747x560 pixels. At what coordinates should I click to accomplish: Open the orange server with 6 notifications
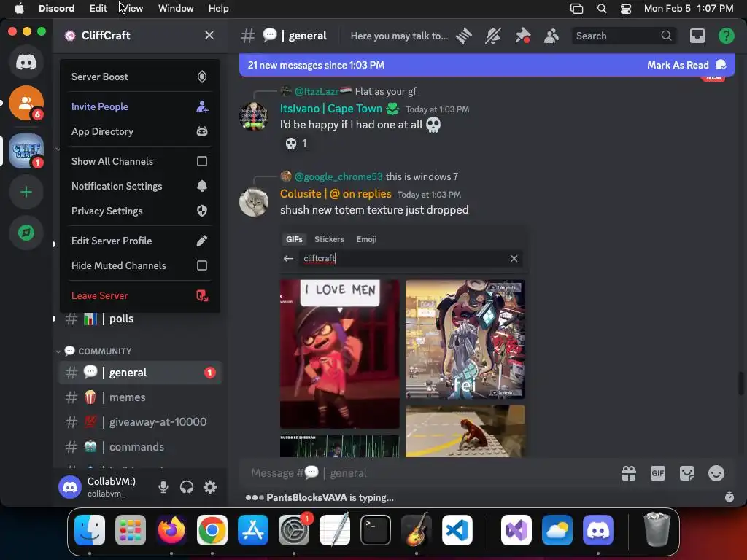(26, 102)
